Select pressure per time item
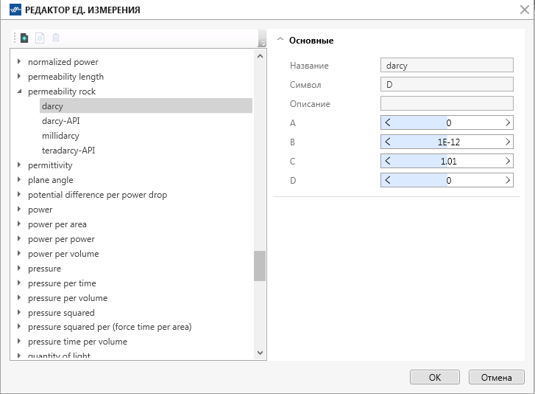Screen dimensions: 535x394 click(x=62, y=283)
